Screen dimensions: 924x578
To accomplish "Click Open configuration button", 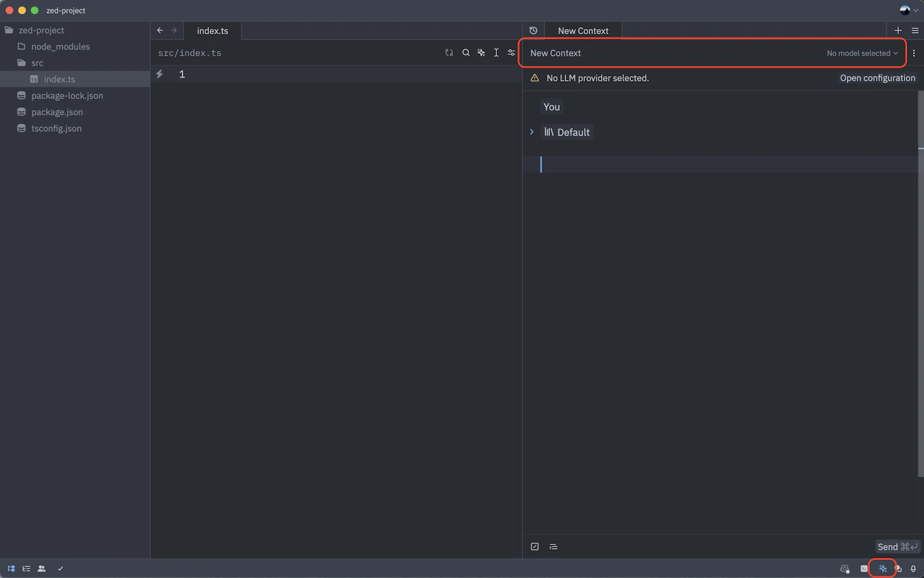I will [x=877, y=78].
